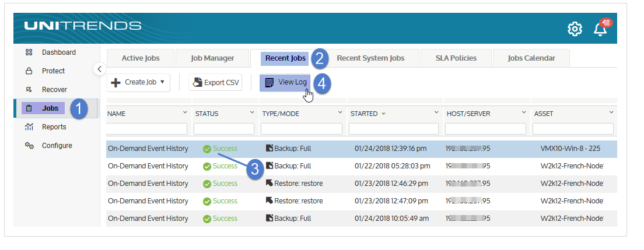This screenshot has width=644, height=250.
Task: Click Success icon for 01/22/2018 05:28:03 pm job
Action: pos(207,166)
